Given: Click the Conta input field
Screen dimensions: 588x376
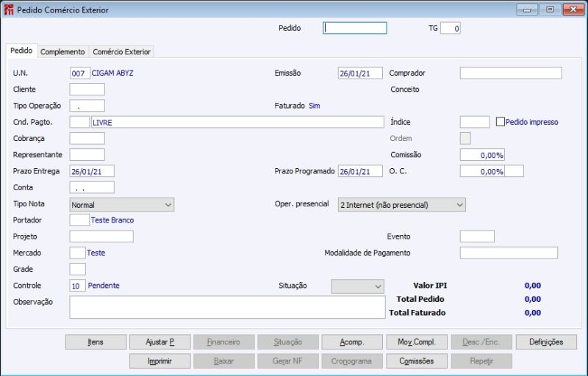Looking at the screenshot, I should [92, 187].
